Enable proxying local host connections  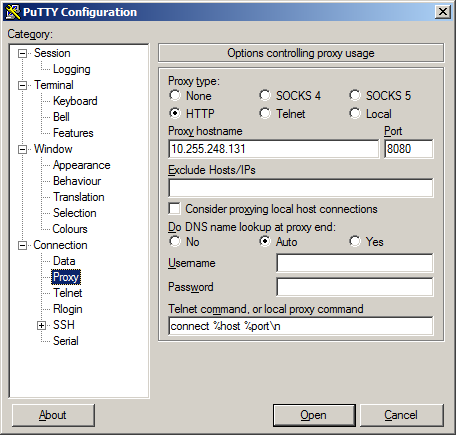(175, 209)
